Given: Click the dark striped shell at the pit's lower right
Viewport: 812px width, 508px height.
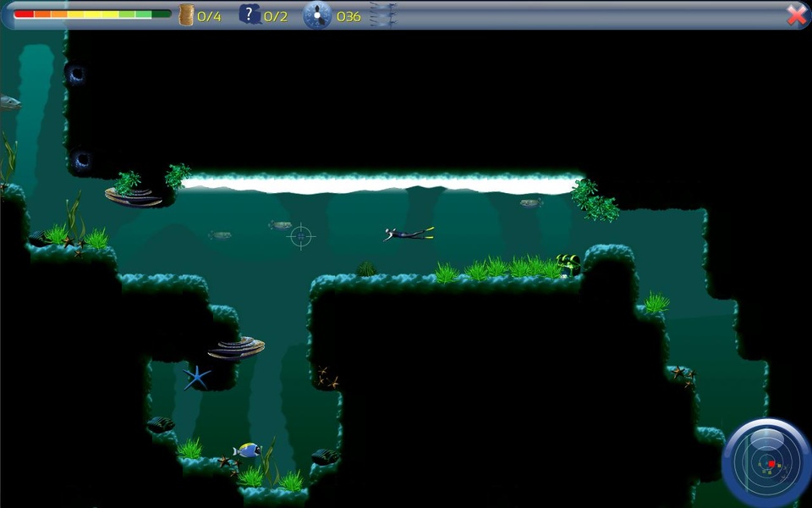Looking at the screenshot, I should pyautogui.click(x=325, y=456).
